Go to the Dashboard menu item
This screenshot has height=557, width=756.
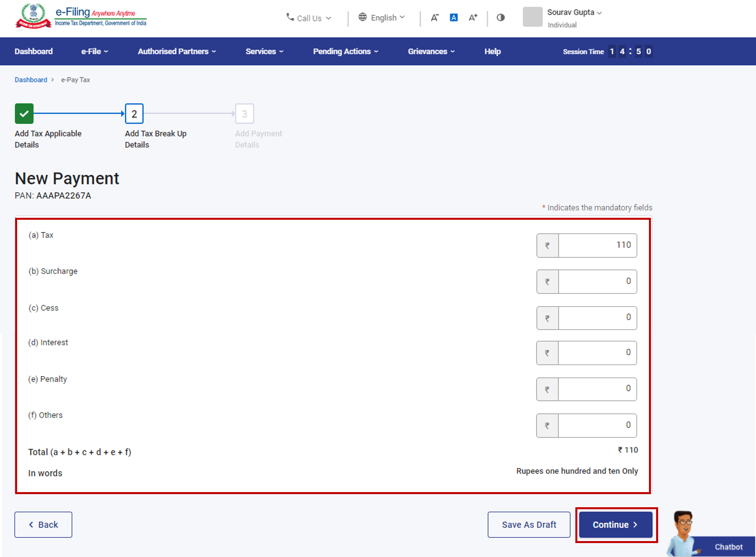33,51
